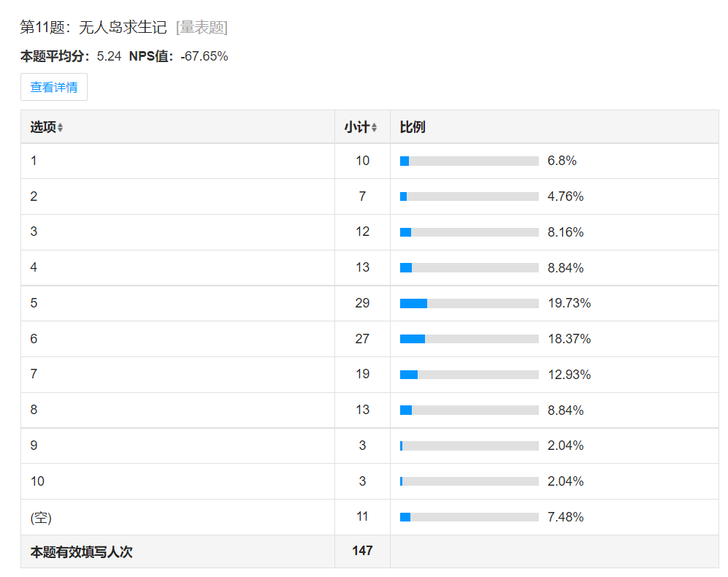Screen dimensions: 728x577
Task: Click the 7.48% bar in the empty row
Action: pos(470,517)
